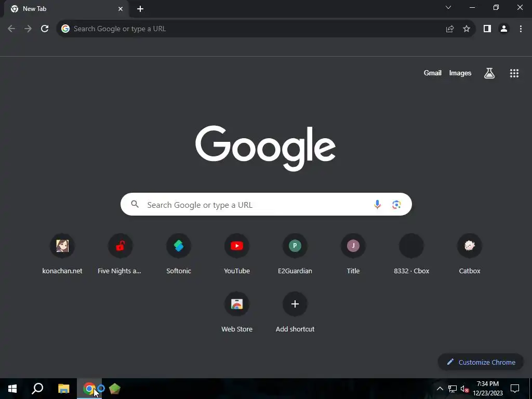Open the Five Nights shortcut

(120, 254)
